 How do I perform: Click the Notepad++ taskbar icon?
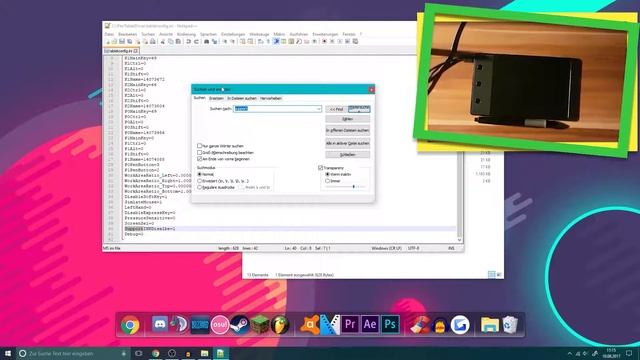click(220, 353)
